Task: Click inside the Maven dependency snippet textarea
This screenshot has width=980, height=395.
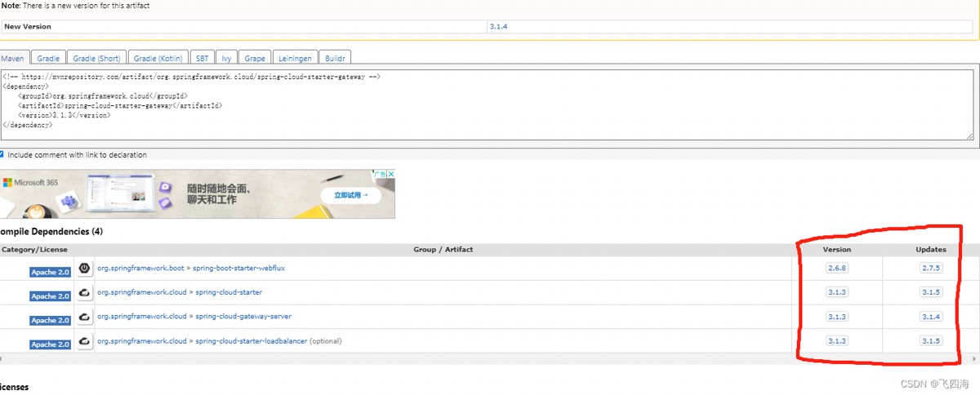Action: pos(487,104)
